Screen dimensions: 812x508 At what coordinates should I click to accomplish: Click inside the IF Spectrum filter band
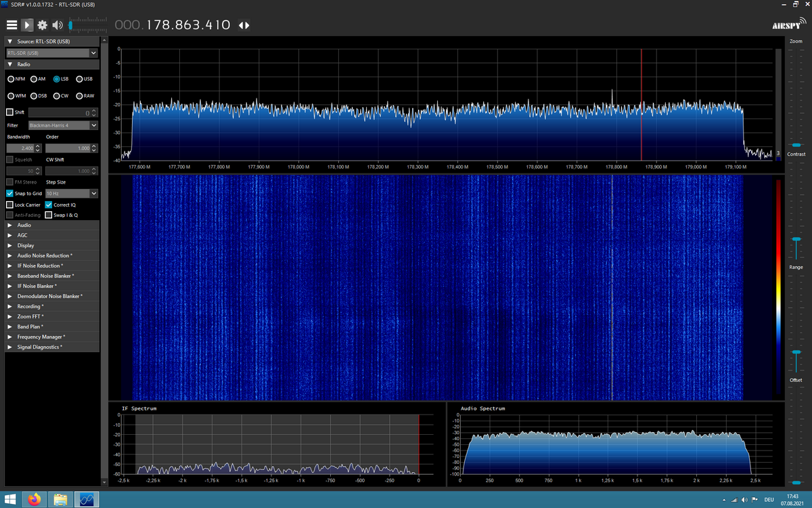click(277, 444)
